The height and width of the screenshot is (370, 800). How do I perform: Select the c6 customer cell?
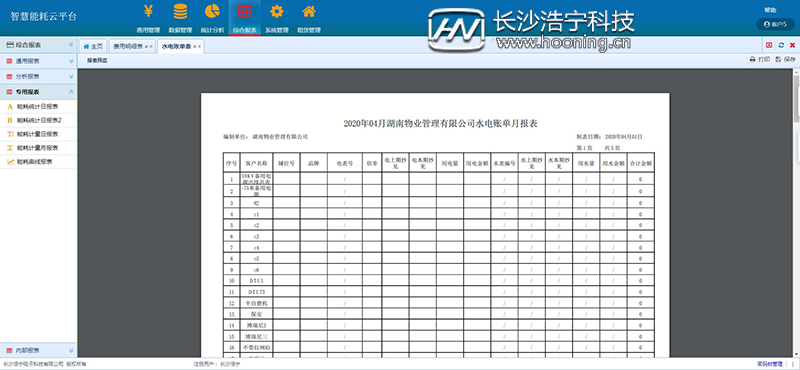[x=256, y=269]
